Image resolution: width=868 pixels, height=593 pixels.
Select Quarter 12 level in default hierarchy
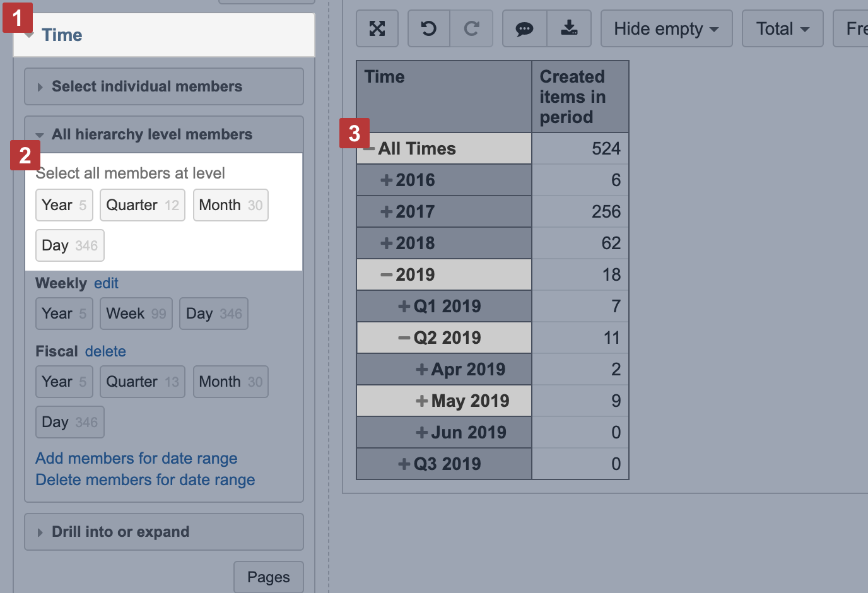coord(142,205)
